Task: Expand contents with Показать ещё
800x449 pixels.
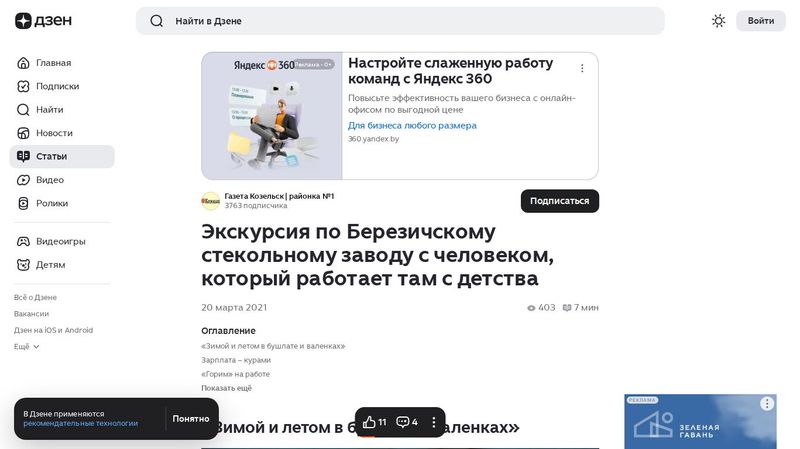Action: pyautogui.click(x=227, y=388)
